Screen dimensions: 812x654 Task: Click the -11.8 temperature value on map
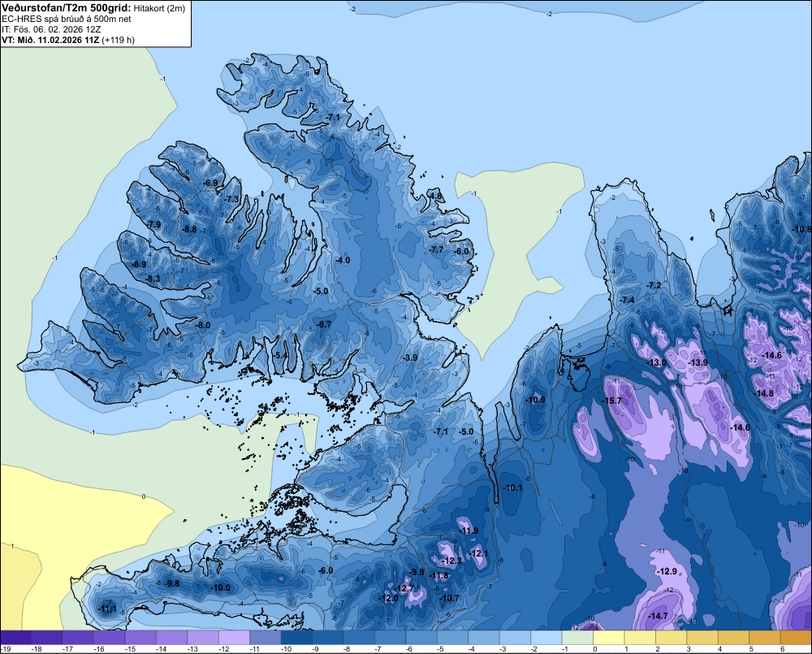[x=439, y=575]
